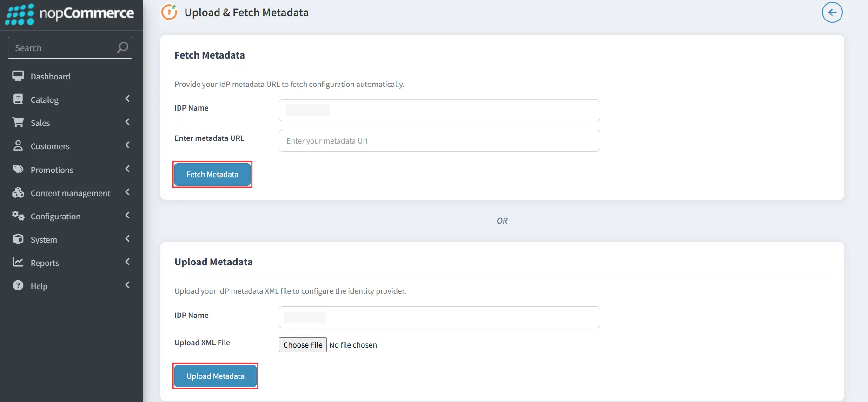Click the Promotions tags icon
The image size is (868, 402).
pyautogui.click(x=18, y=169)
